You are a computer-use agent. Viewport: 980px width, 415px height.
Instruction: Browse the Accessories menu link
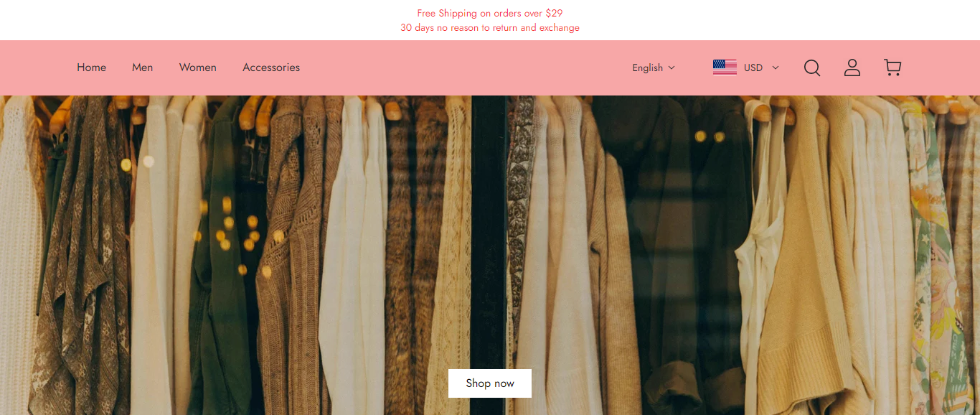pos(271,67)
